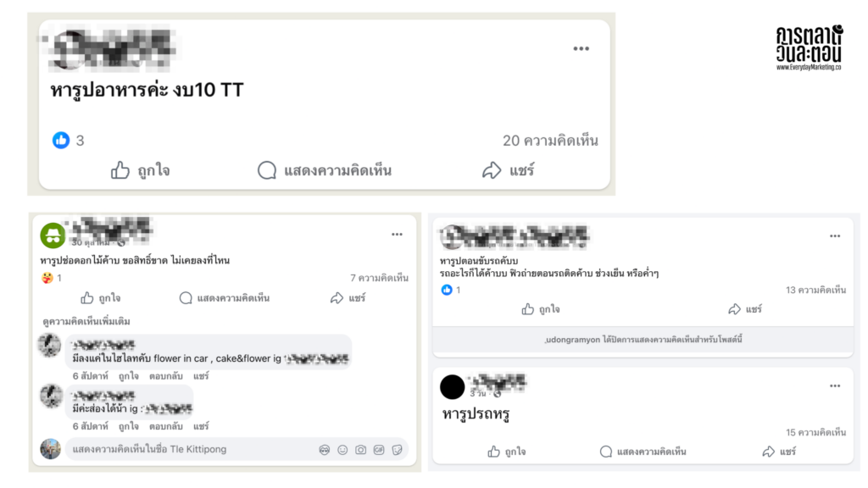
Task: Like the "หารูปอาหารค่ะ งบ10 TT" post
Action: click(140, 170)
